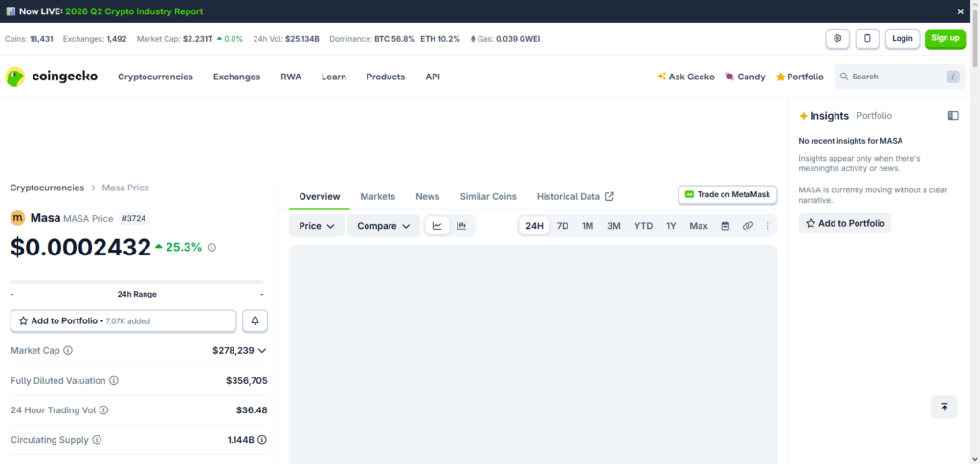Click the price alert bell icon
This screenshot has height=464, width=980.
(255, 321)
